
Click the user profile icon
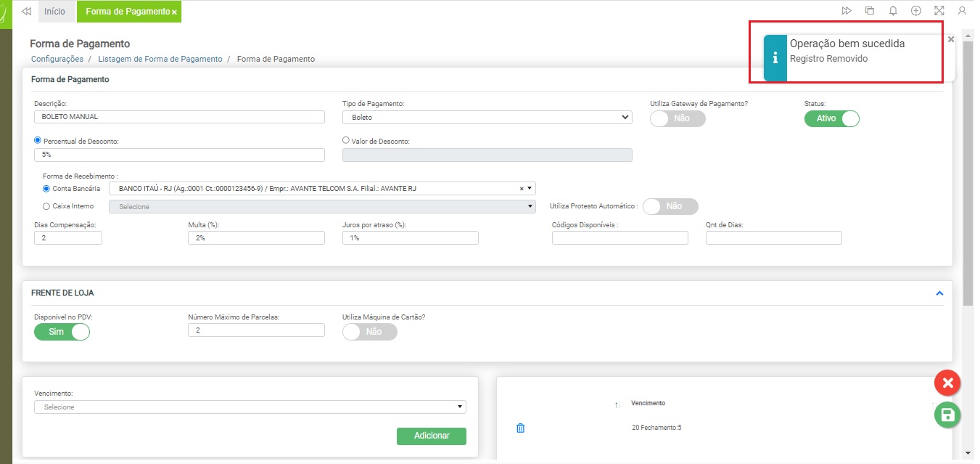click(962, 11)
